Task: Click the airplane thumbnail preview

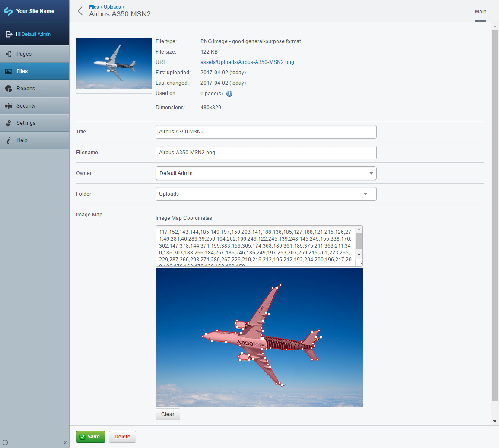Action: (x=114, y=64)
